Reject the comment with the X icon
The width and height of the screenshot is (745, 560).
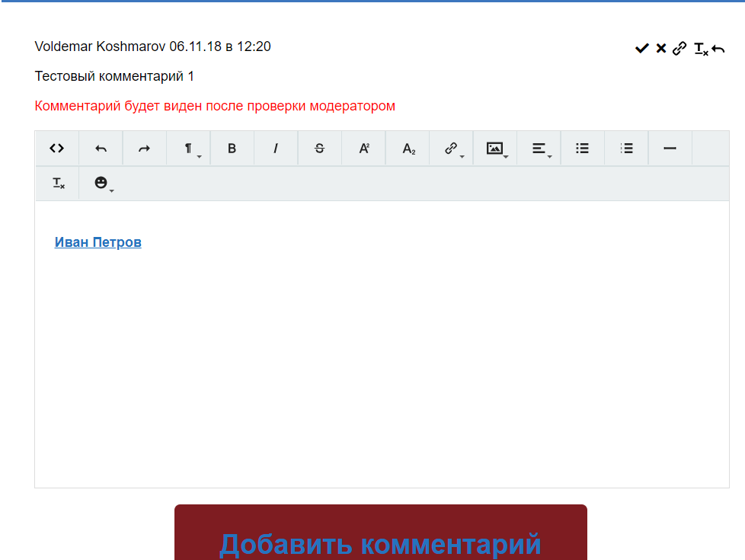pos(661,49)
